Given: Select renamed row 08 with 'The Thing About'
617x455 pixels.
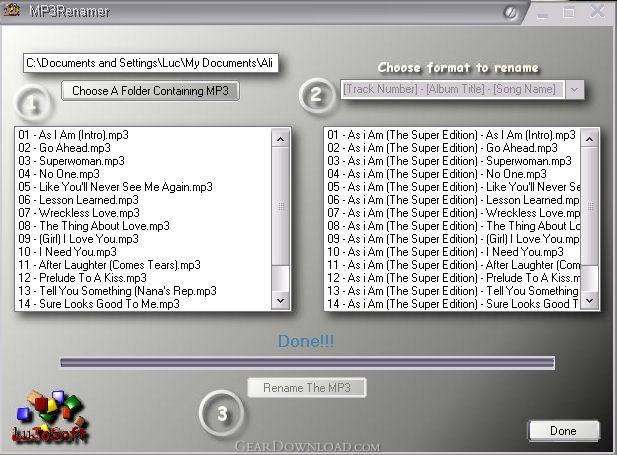Looking at the screenshot, I should (453, 226).
